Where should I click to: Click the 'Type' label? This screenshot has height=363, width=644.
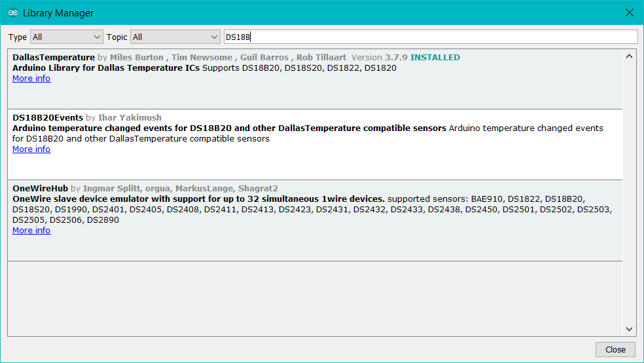[17, 37]
